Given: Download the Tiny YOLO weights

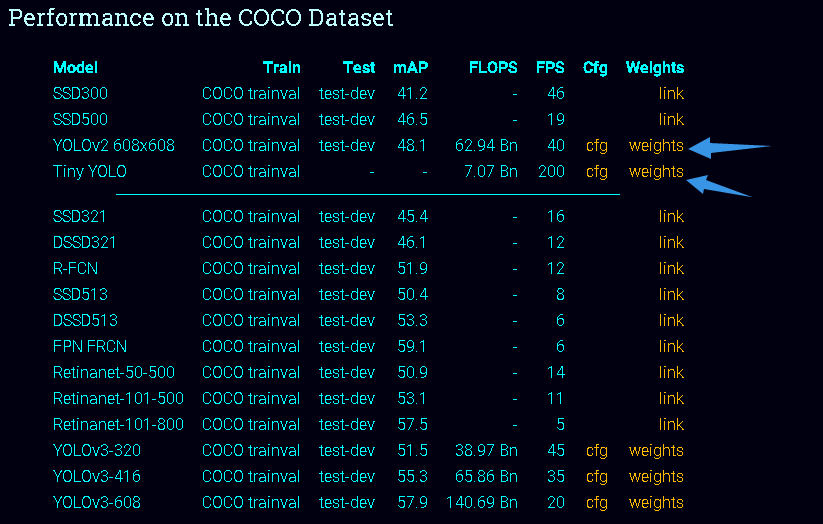Looking at the screenshot, I should 656,172.
